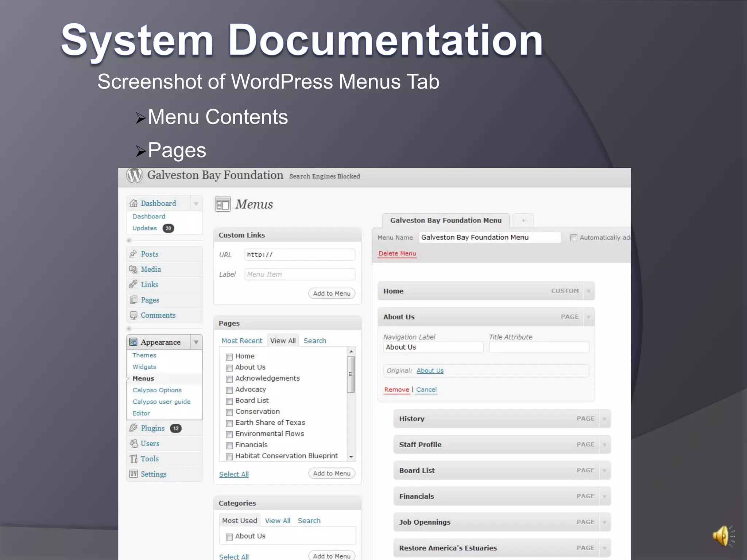Click Cancel on About Us item
Viewport: 747px width, 560px height.
[x=426, y=389]
